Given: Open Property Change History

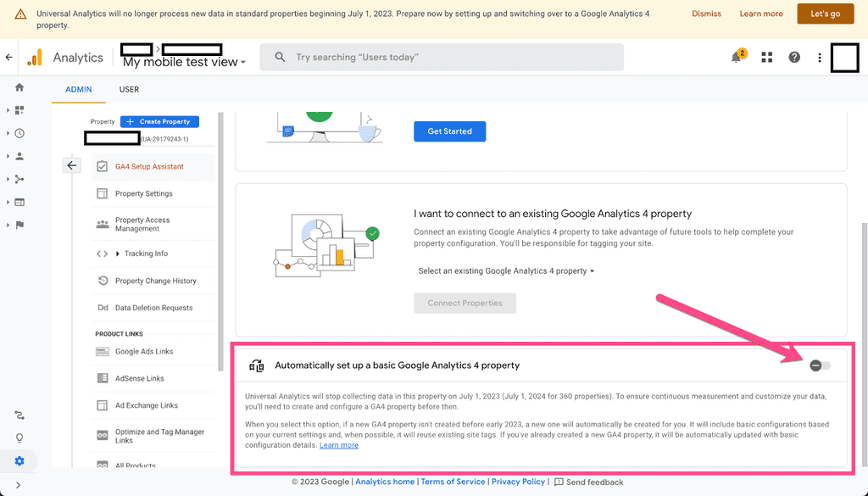Looking at the screenshot, I should pos(155,281).
